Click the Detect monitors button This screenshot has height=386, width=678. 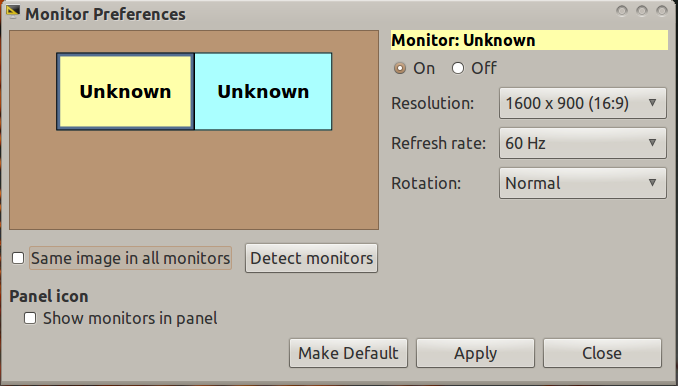click(311, 258)
